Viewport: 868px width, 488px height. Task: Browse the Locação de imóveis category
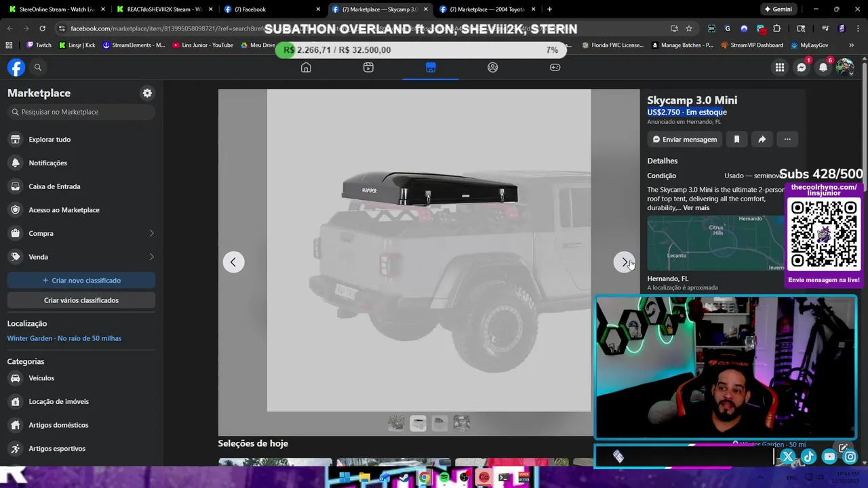click(x=81, y=401)
